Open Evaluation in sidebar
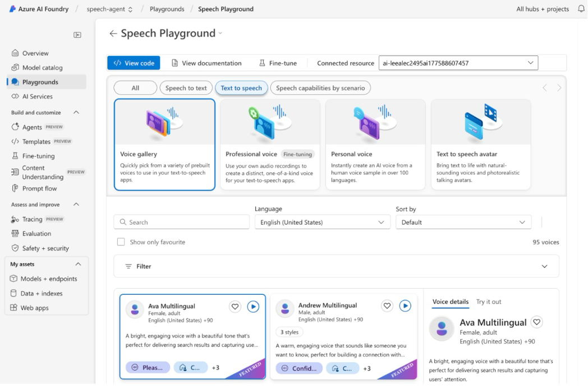Image resolution: width=588 pixels, height=389 pixels. click(x=31, y=234)
